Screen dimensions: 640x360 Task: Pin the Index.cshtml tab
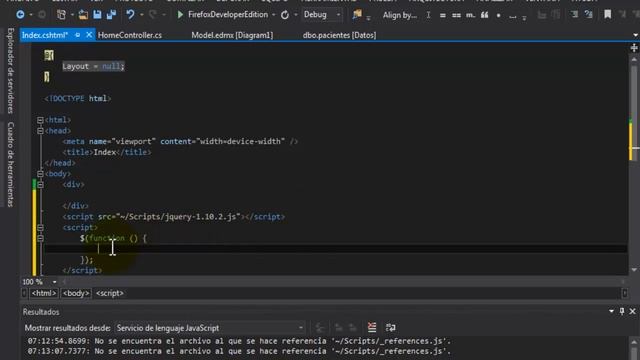click(78, 36)
